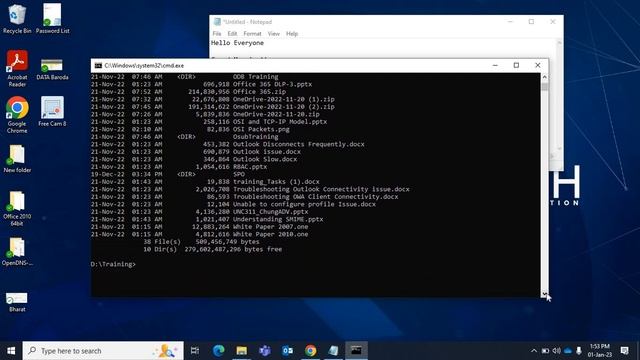Open the volume control in system tray
This screenshot has height=360, width=640.
(x=556, y=351)
